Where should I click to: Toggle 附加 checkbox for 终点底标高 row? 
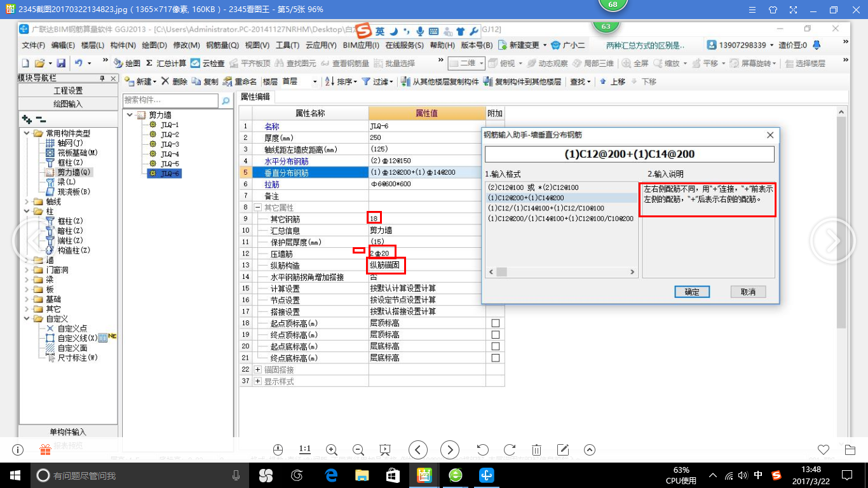coord(496,358)
